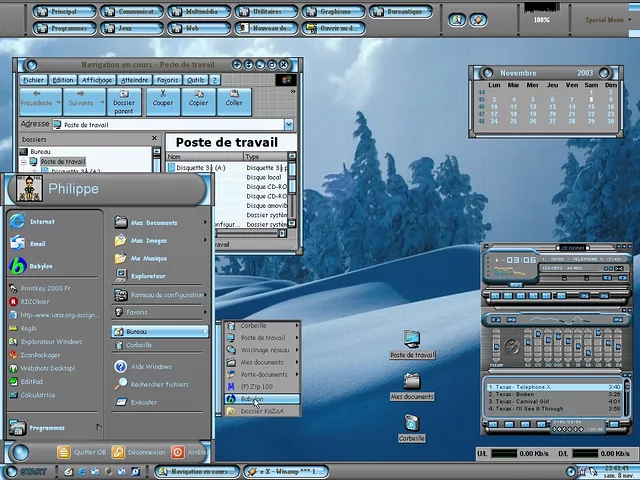Click the Déconnexion button
This screenshot has height=480, width=640.
pyautogui.click(x=138, y=452)
